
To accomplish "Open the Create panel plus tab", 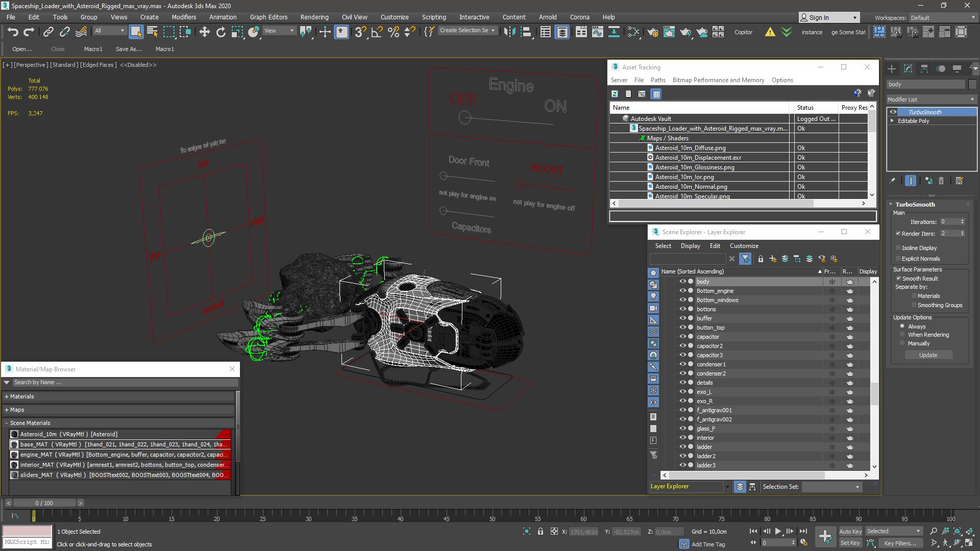I will 892,68.
